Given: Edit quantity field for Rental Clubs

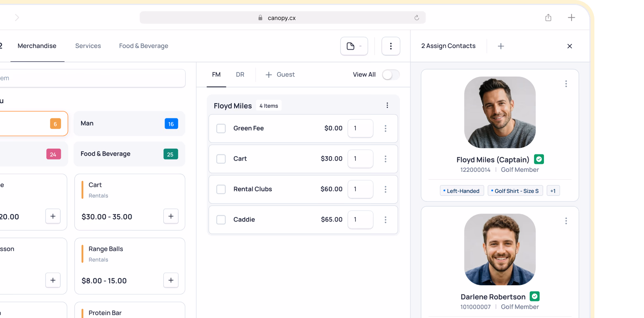Looking at the screenshot, I should click(x=360, y=189).
